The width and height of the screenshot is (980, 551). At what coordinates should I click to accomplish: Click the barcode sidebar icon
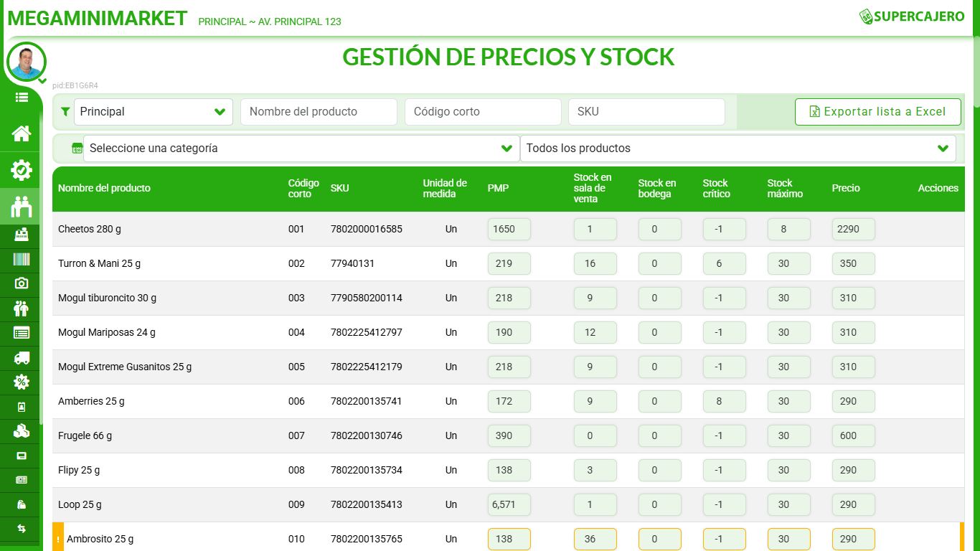[x=22, y=259]
